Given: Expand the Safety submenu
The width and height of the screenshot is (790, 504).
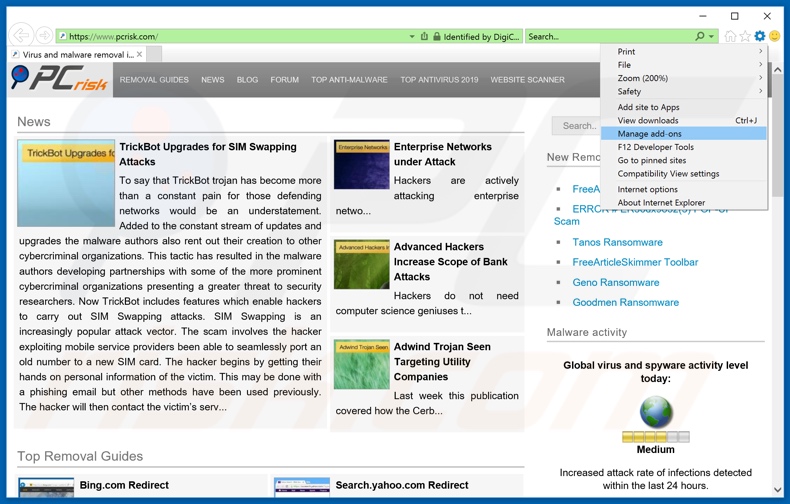Looking at the screenshot, I should click(x=684, y=91).
